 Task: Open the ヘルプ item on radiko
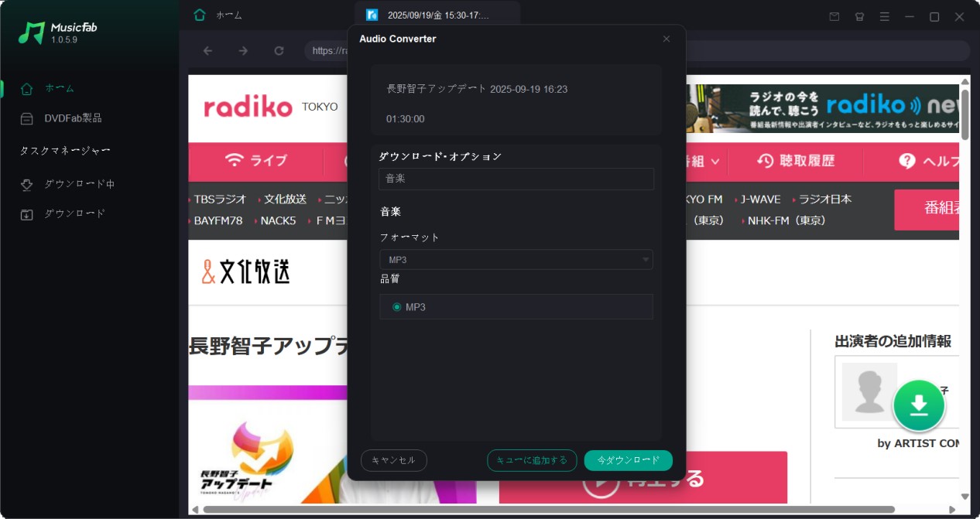tap(930, 161)
